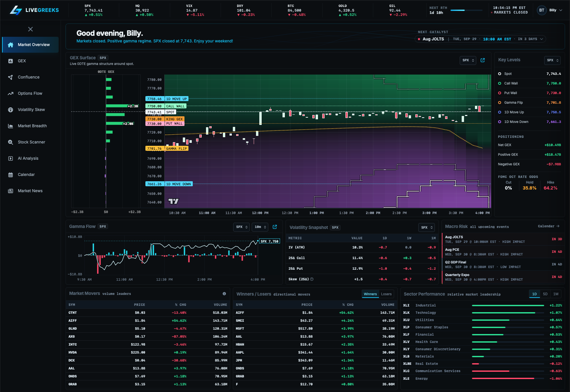Click the XLI Industrial performance bar

coord(508,306)
